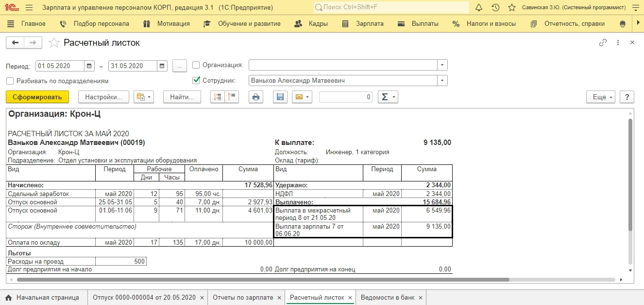The image size is (644, 305).
Task: Close the Отпуск 0000-000004 tab
Action: pyautogui.click(x=201, y=298)
